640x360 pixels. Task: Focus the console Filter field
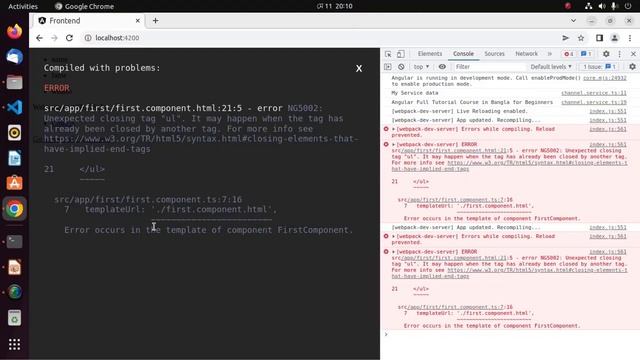click(x=489, y=67)
